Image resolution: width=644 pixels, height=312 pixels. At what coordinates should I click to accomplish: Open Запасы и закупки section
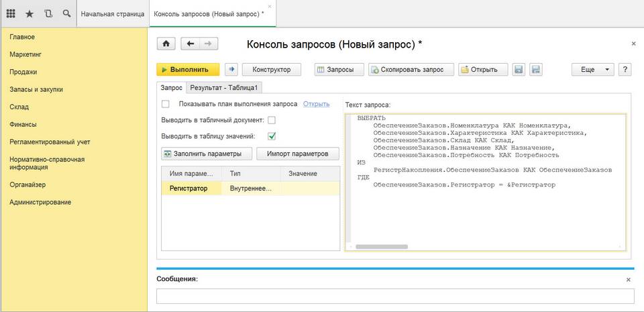click(36, 89)
